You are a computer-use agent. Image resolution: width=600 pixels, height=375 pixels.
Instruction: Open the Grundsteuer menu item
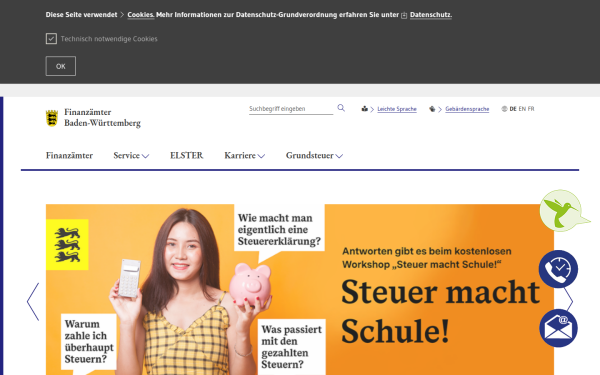pyautogui.click(x=310, y=155)
